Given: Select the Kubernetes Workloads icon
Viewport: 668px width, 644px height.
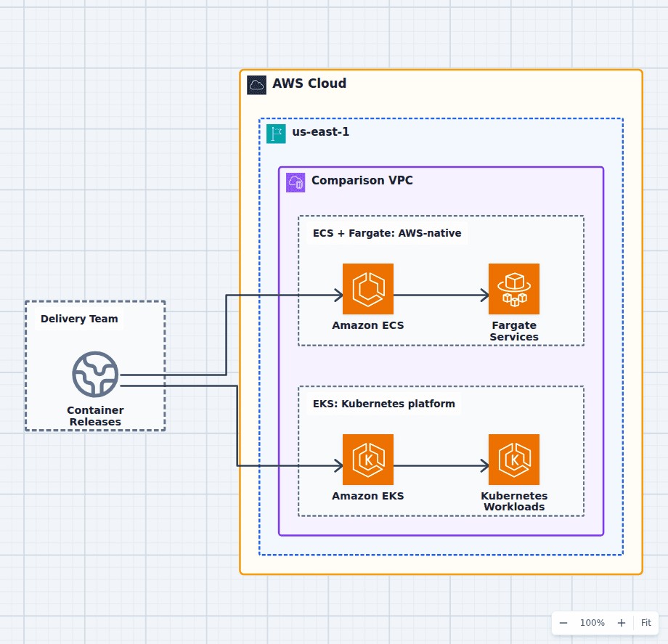Looking at the screenshot, I should click(x=514, y=460).
